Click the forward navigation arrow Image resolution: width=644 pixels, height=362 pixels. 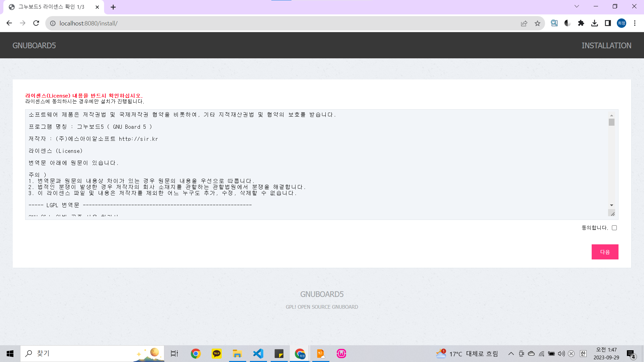22,23
